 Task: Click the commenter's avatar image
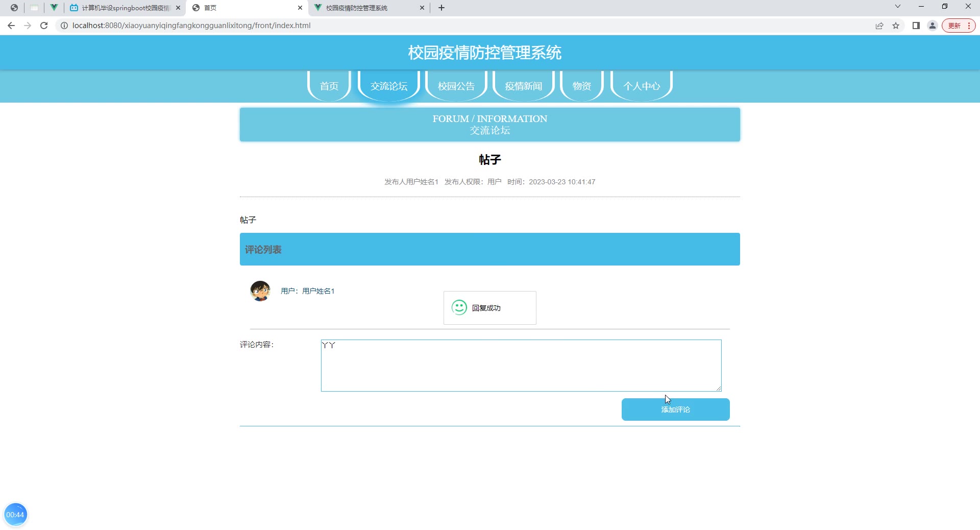coord(260,291)
